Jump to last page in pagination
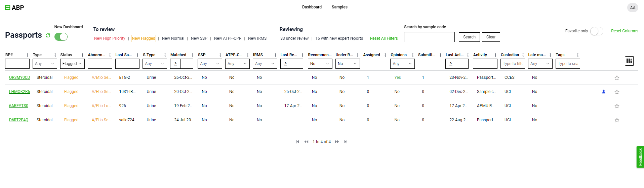This screenshot has width=644, height=188. pos(346,142)
